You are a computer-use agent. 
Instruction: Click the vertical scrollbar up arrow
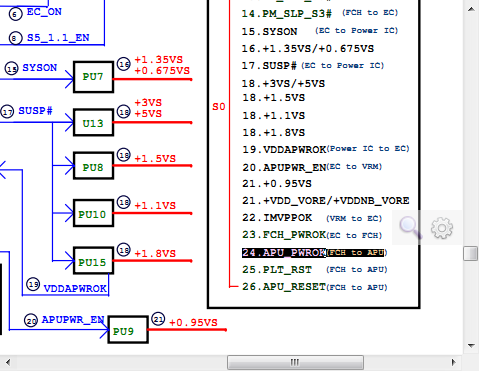pyautogui.click(x=471, y=9)
